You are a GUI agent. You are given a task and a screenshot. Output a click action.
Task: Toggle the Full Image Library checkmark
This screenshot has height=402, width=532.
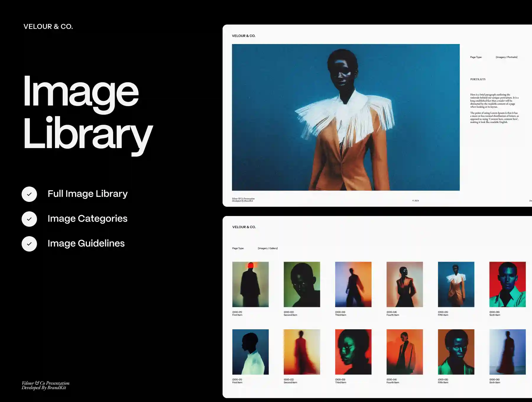(29, 194)
